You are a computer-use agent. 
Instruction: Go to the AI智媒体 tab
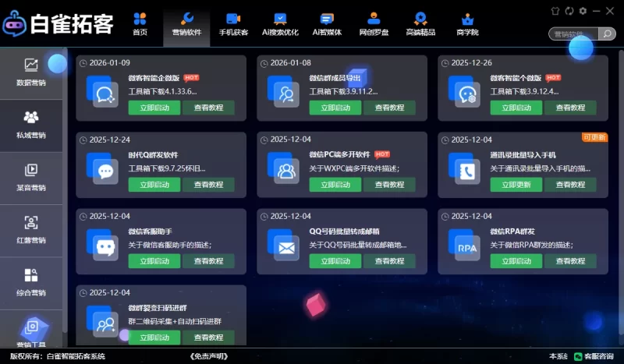click(x=327, y=24)
